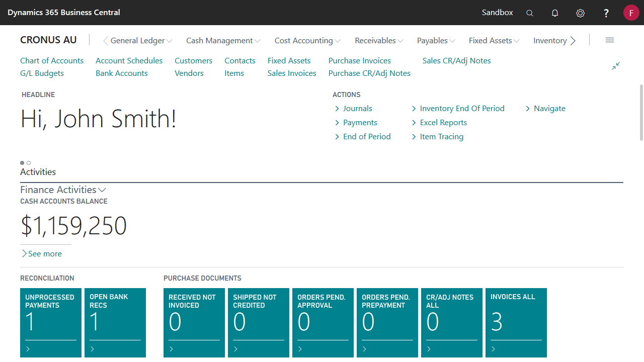Click the vertical page scrollbar
This screenshot has height=362, width=644.
[x=641, y=113]
